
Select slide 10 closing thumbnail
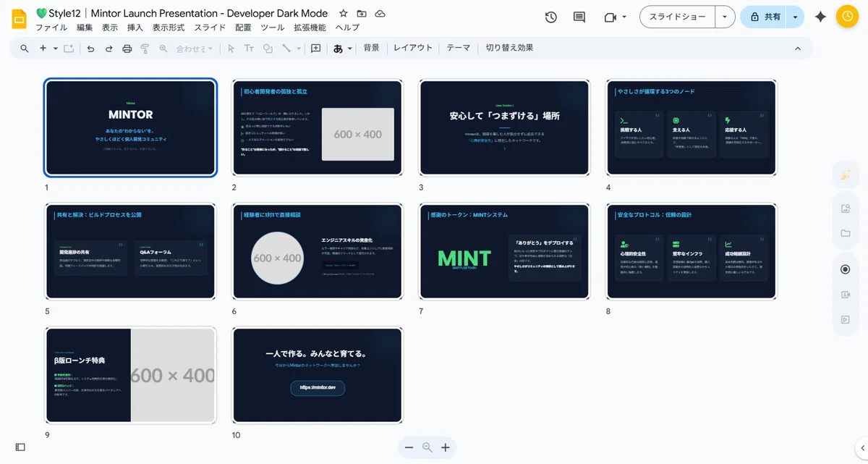(x=317, y=375)
